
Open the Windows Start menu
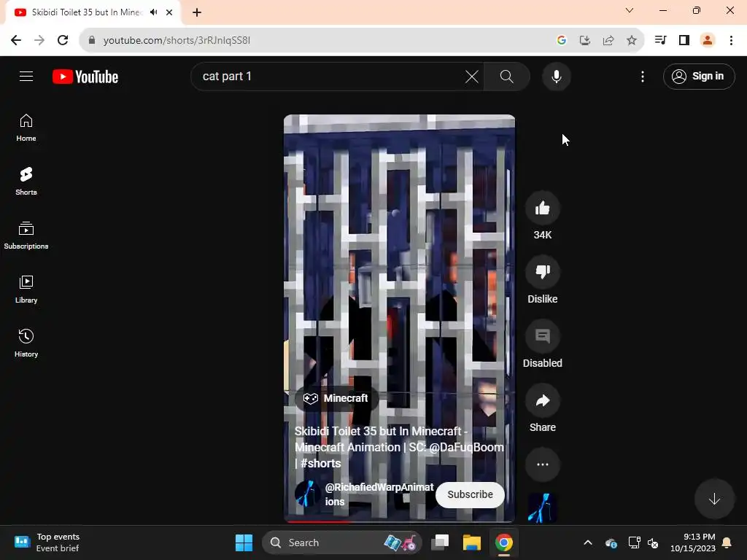244,542
